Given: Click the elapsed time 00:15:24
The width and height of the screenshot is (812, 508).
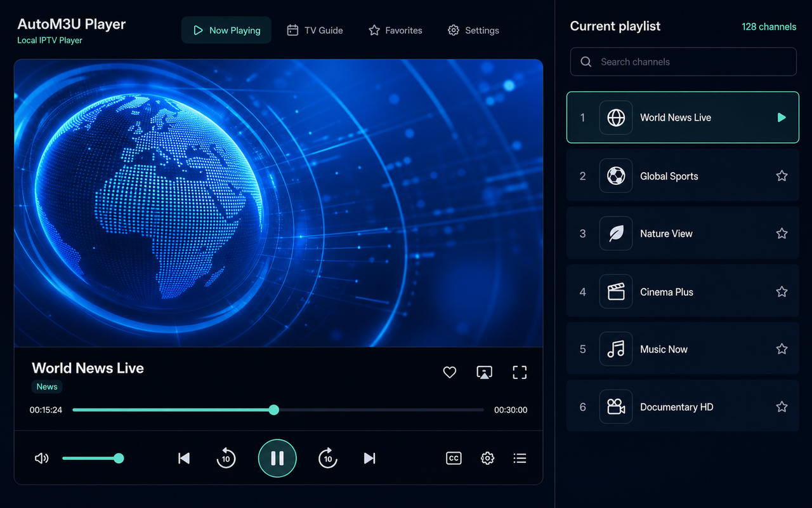Looking at the screenshot, I should (x=46, y=410).
